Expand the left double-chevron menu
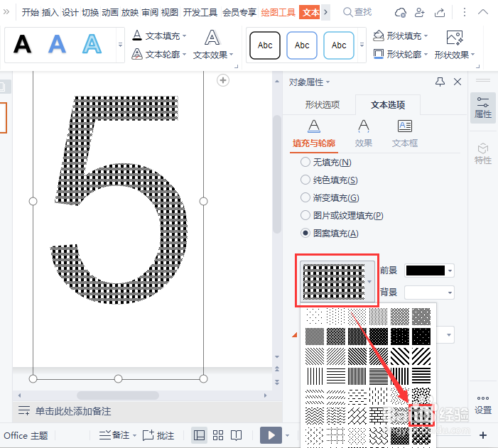The width and height of the screenshot is (498, 448). 6,12
